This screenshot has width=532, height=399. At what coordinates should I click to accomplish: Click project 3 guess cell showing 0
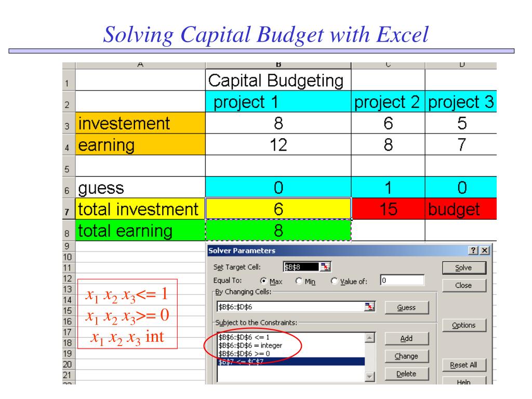(x=461, y=187)
